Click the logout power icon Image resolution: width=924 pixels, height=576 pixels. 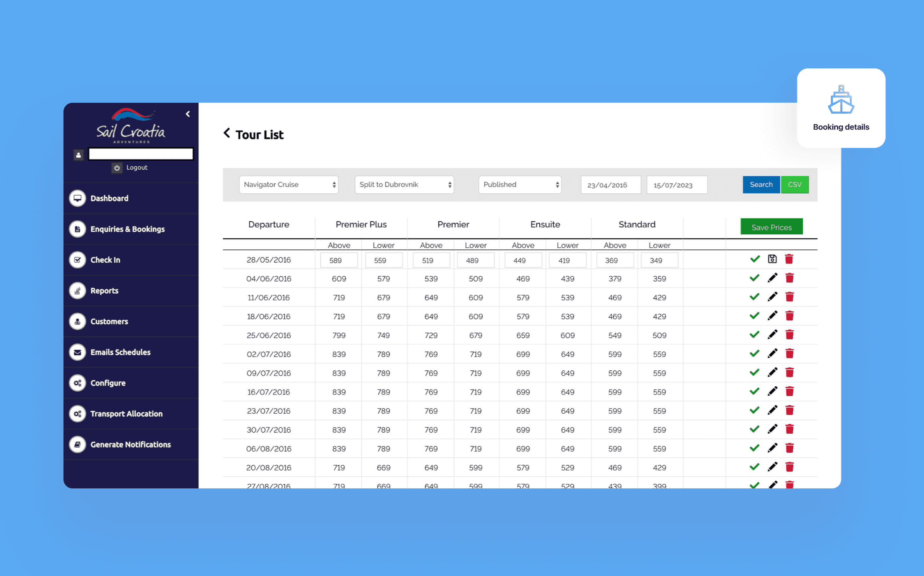117,168
